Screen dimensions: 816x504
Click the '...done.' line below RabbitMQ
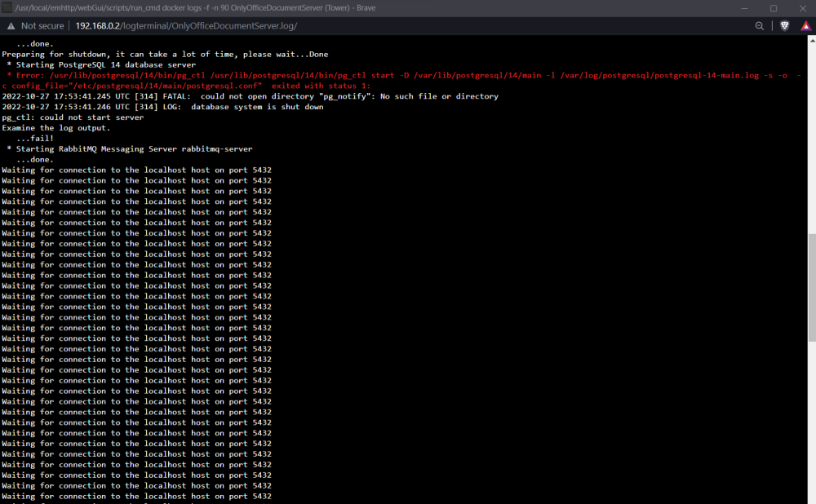coord(35,160)
